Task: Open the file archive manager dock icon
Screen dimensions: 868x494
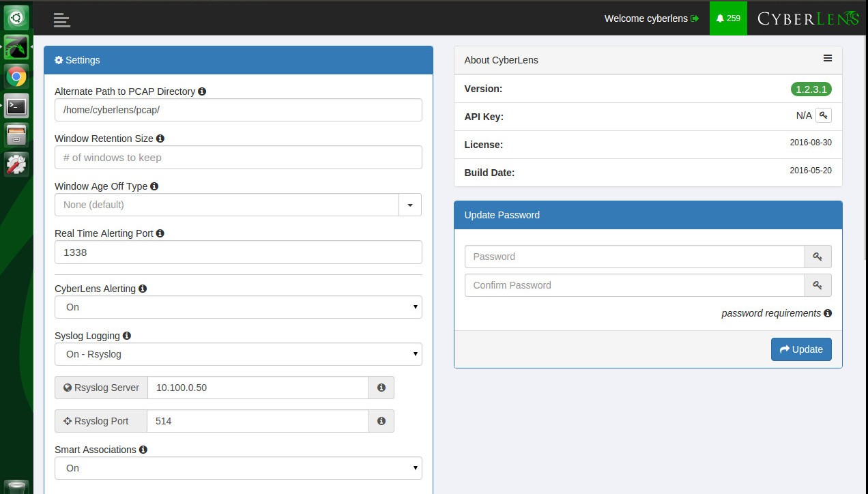Action: [x=16, y=135]
